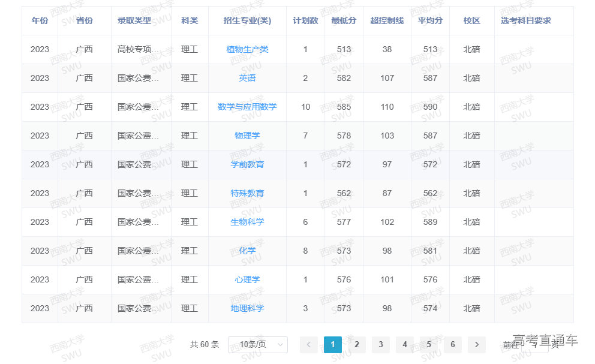Click the page number jump input field
595x364 pixels.
(x=534, y=344)
